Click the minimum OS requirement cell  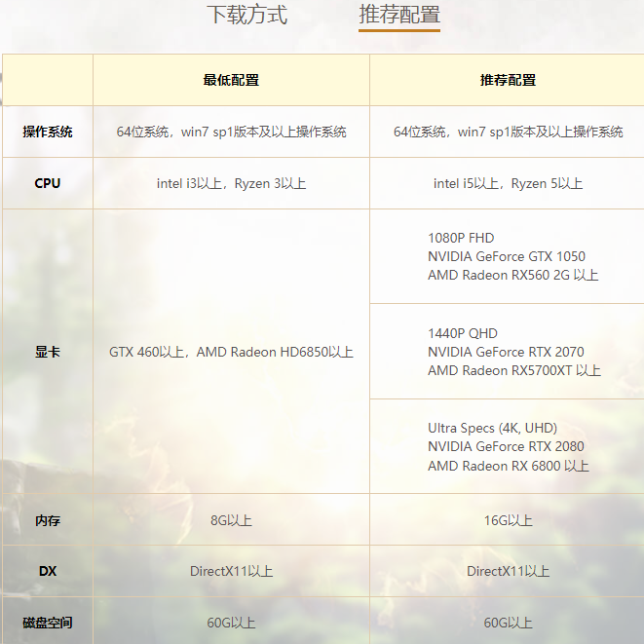[231, 132]
